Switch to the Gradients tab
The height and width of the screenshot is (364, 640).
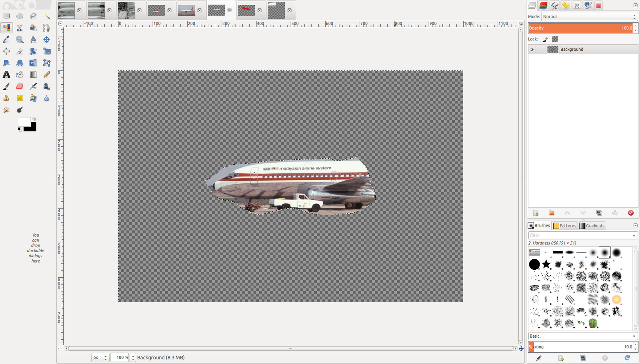[592, 226]
